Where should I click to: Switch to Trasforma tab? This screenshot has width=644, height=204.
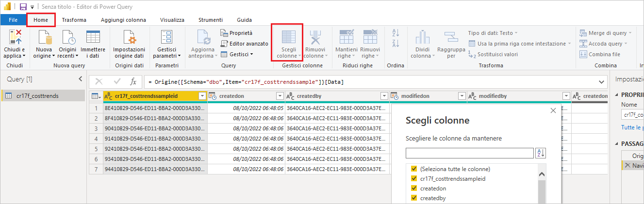tap(74, 20)
